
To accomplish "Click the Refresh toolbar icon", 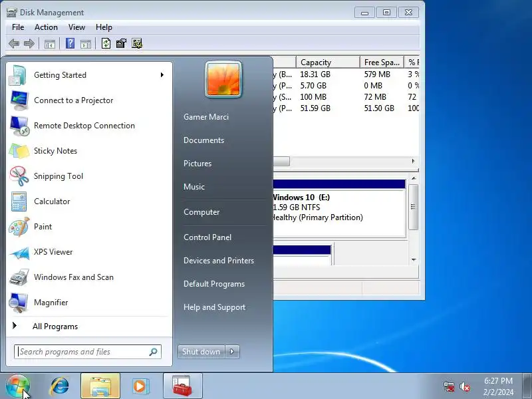I will click(x=106, y=43).
